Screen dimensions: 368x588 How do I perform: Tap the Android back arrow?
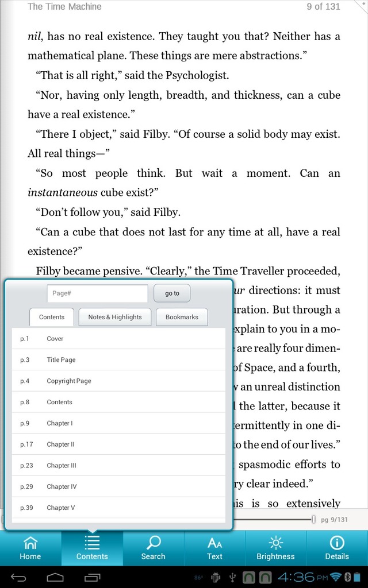pos(18,578)
